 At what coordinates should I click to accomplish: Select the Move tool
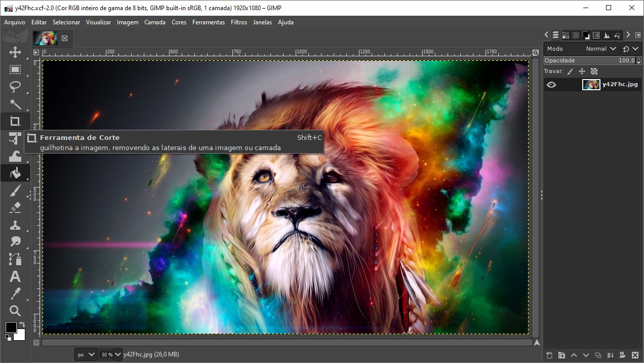coord(15,52)
